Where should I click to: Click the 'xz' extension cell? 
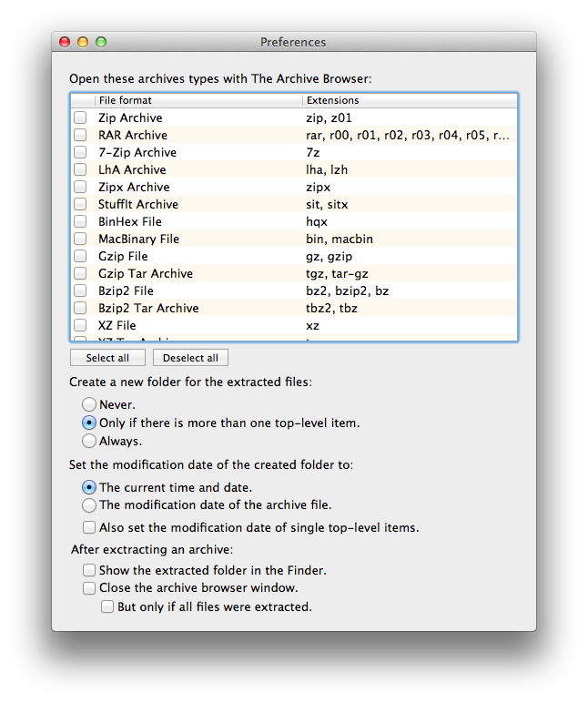411,325
